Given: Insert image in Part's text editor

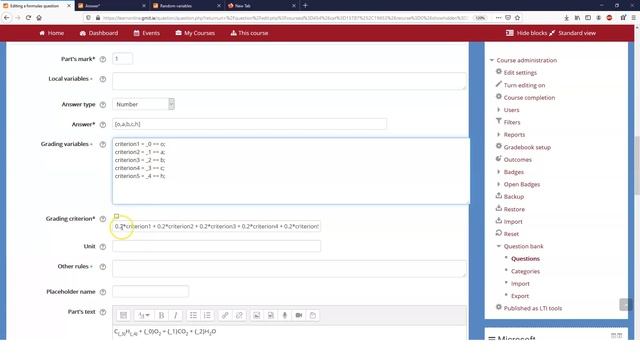Looking at the screenshot, I should (x=256, y=316).
